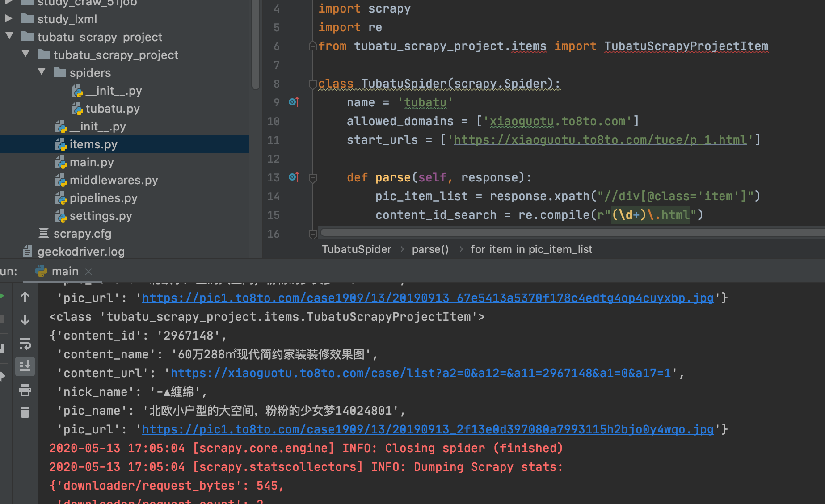This screenshot has width=825, height=504.
Task: Click the Up the Stack Trace arrow
Action: [x=25, y=297]
